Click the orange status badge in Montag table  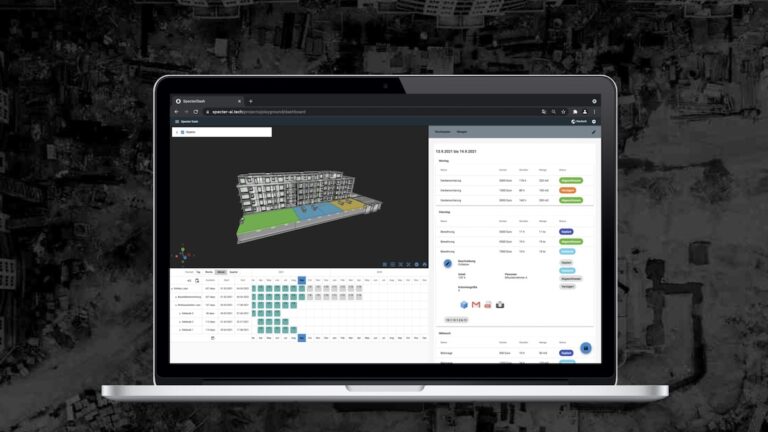pos(568,190)
